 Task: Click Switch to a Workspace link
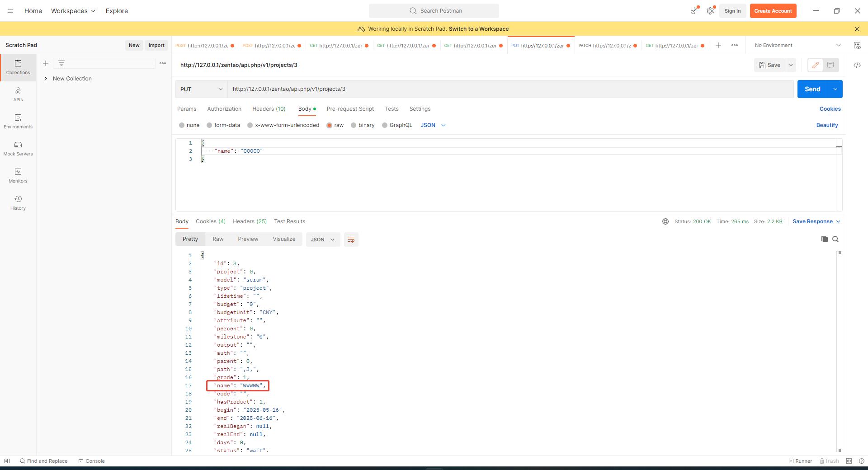479,29
